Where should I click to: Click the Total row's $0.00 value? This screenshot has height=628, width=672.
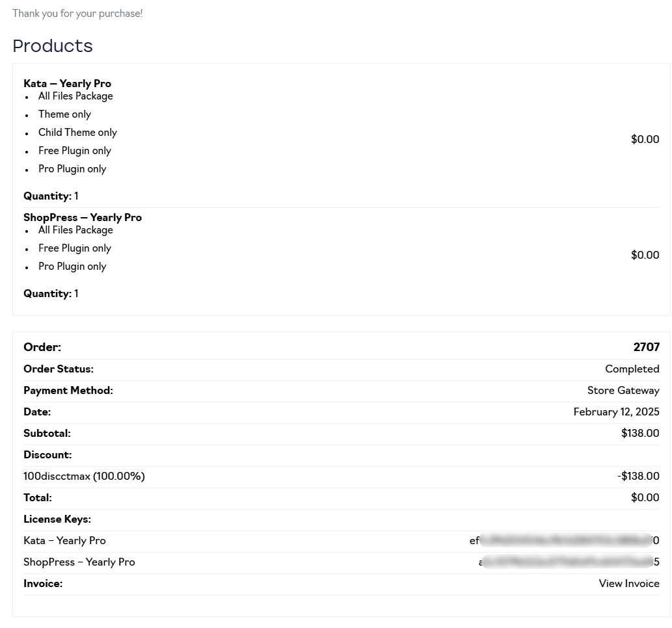pos(645,497)
